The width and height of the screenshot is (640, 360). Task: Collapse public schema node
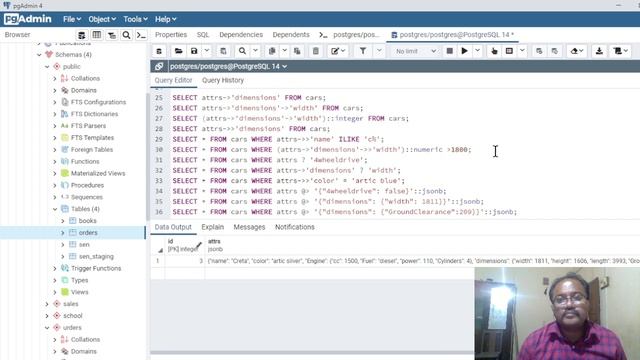tap(47, 67)
